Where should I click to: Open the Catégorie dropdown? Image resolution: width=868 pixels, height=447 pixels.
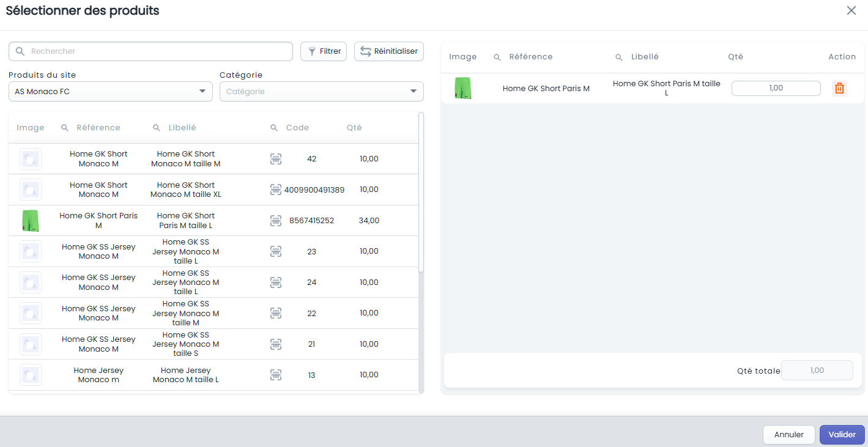[x=321, y=92]
